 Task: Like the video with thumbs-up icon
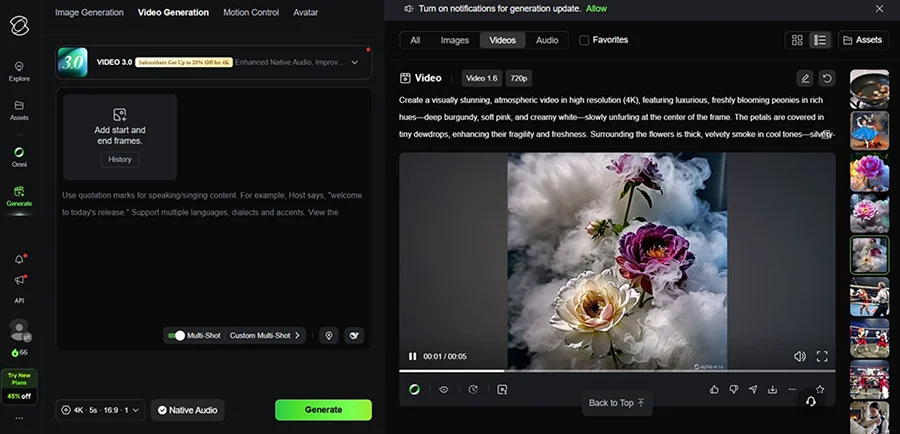[x=714, y=389]
